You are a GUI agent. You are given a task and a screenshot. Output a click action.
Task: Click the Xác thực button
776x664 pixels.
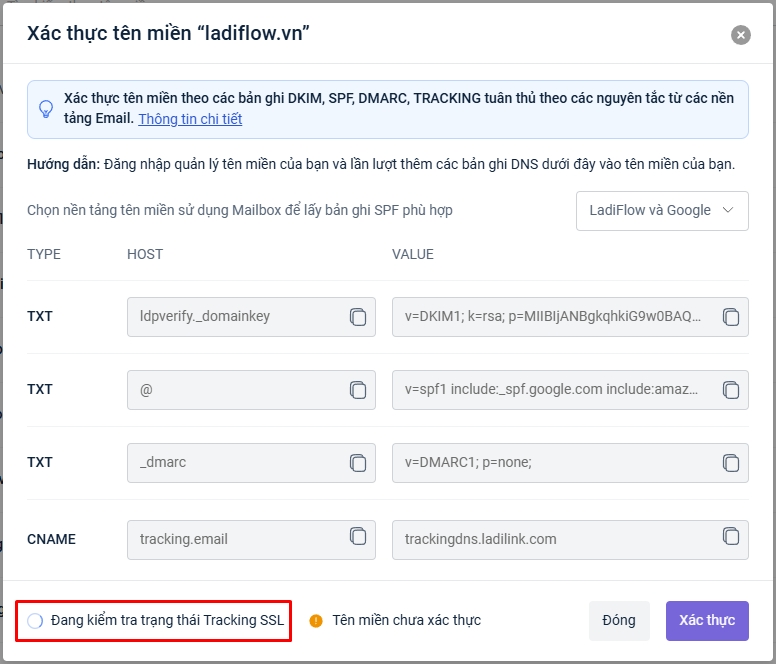(706, 620)
